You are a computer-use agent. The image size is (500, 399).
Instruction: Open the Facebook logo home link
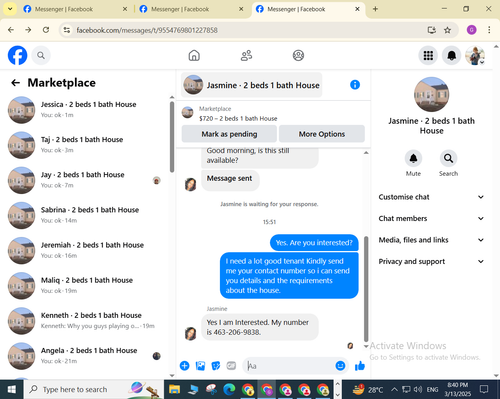point(17,55)
